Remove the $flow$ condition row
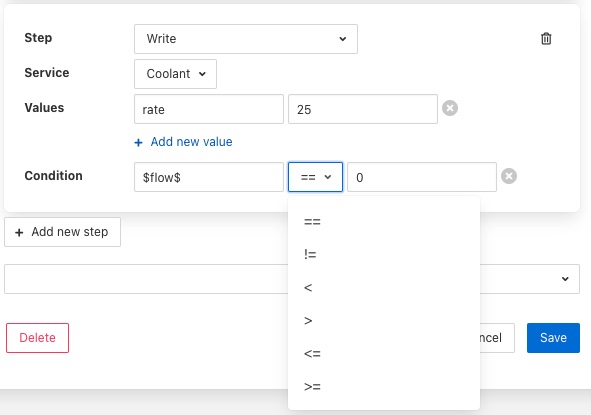Screen dimensions: 591x415 (x=509, y=176)
